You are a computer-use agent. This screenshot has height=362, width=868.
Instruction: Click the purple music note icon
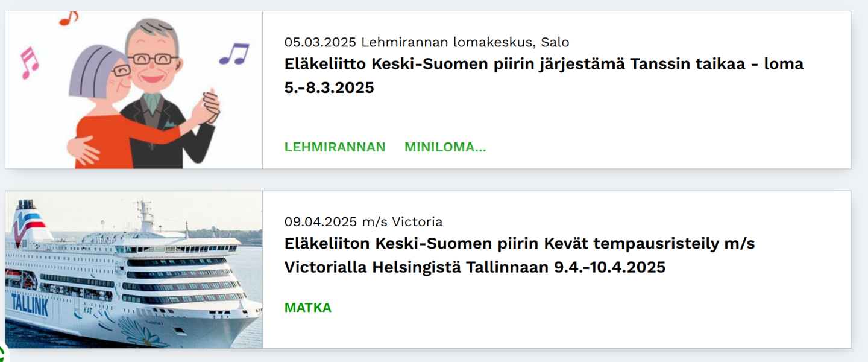coord(234,54)
